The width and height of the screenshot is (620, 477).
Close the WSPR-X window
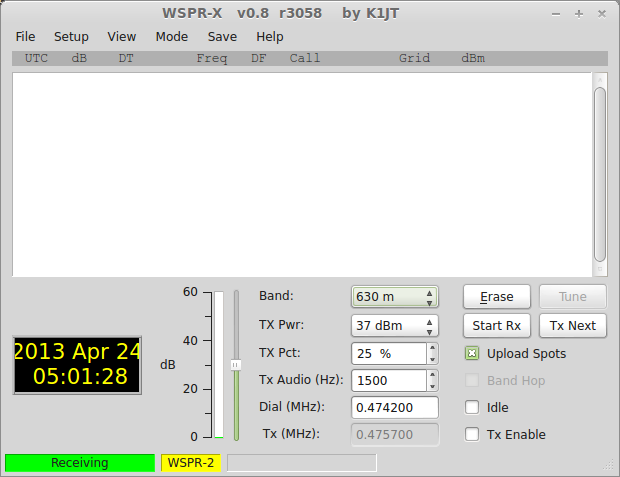[602, 14]
